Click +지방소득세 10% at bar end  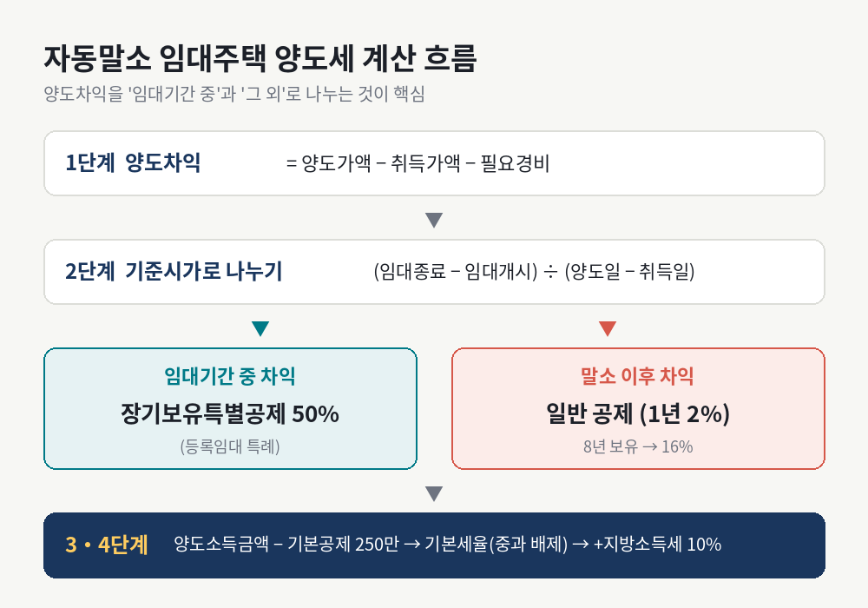coord(657,545)
